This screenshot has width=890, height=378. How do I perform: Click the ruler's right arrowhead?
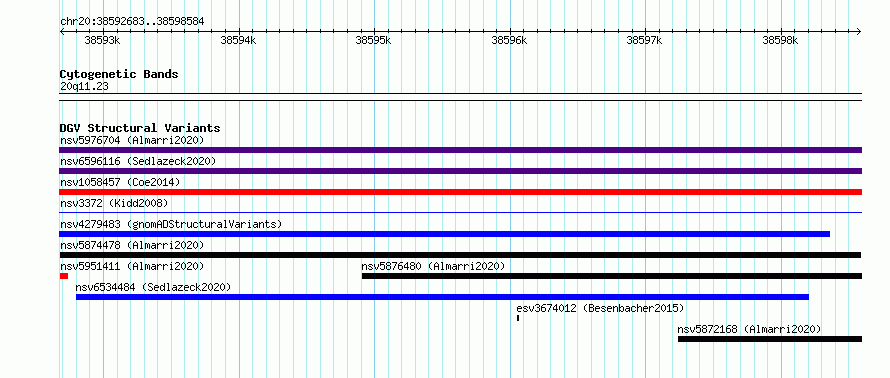coord(859,31)
